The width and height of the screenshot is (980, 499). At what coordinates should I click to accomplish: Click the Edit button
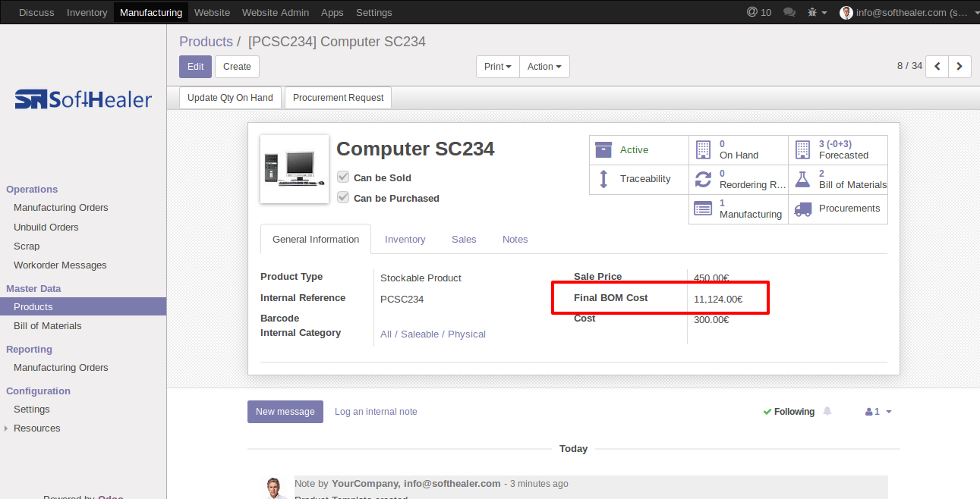(x=195, y=67)
